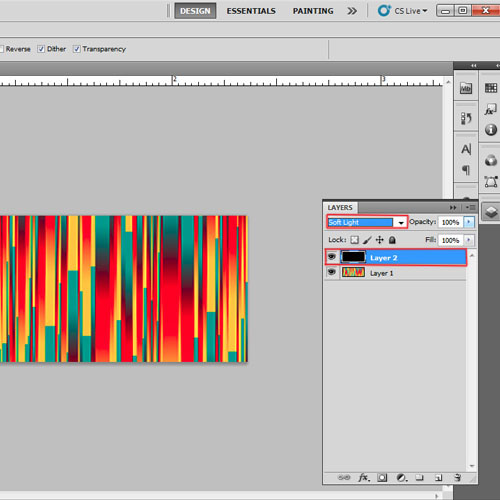
Task: Lock layer position
Action: click(x=380, y=240)
